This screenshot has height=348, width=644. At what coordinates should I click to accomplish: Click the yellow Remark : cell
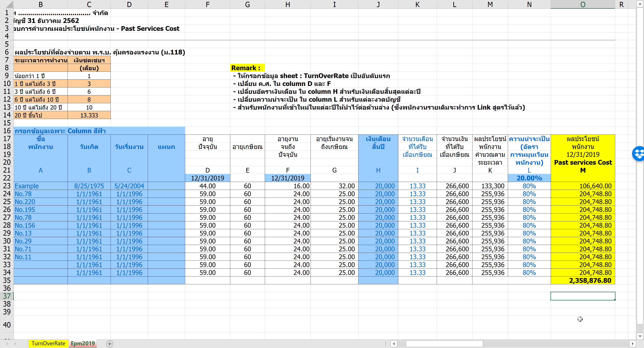(248, 68)
